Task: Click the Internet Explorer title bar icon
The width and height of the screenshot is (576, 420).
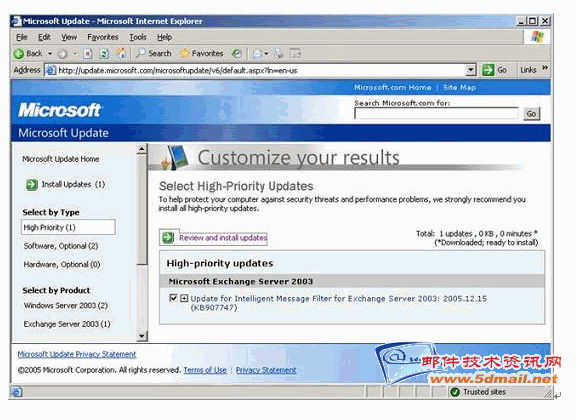Action: tap(16, 21)
